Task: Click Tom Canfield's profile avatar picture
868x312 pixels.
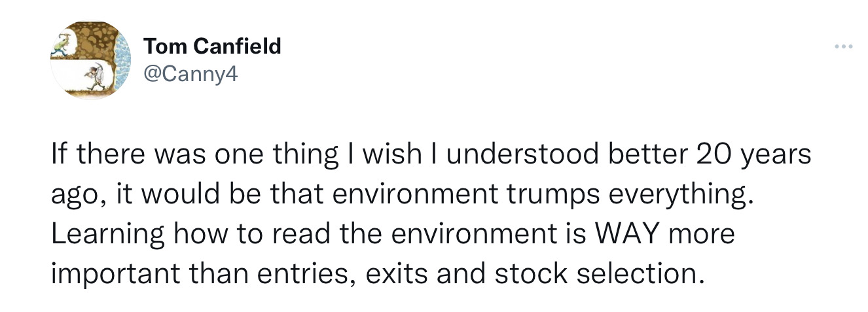Action: tap(91, 60)
